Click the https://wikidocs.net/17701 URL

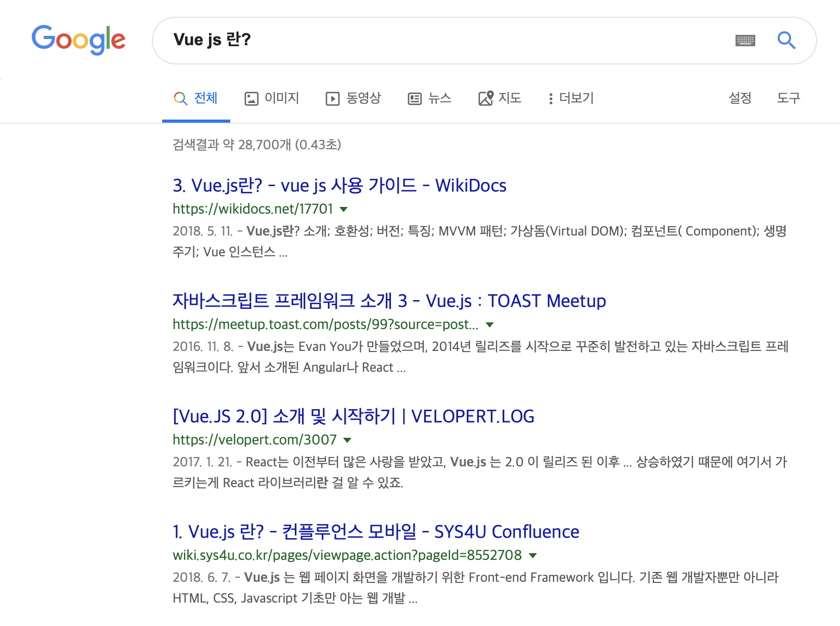tap(253, 209)
